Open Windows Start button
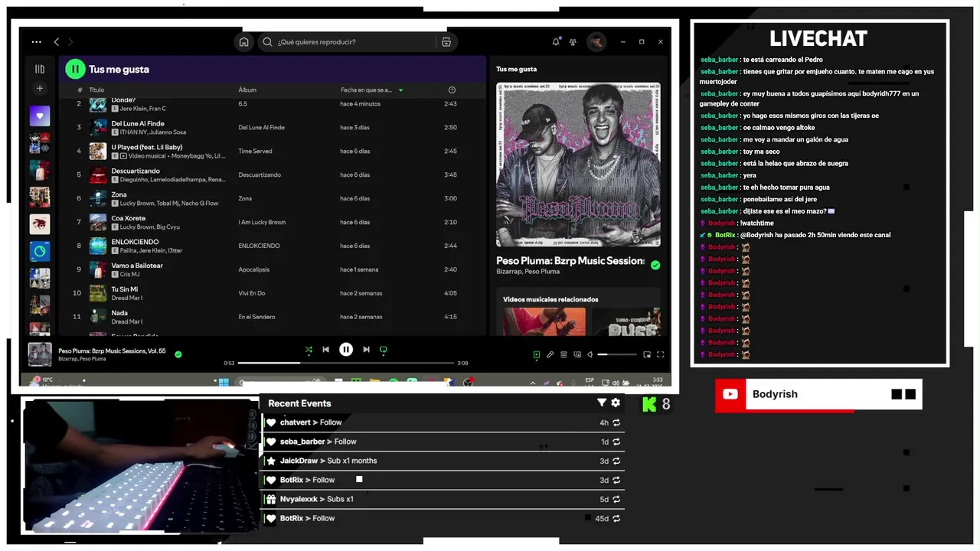The width and height of the screenshot is (980, 551). [224, 382]
